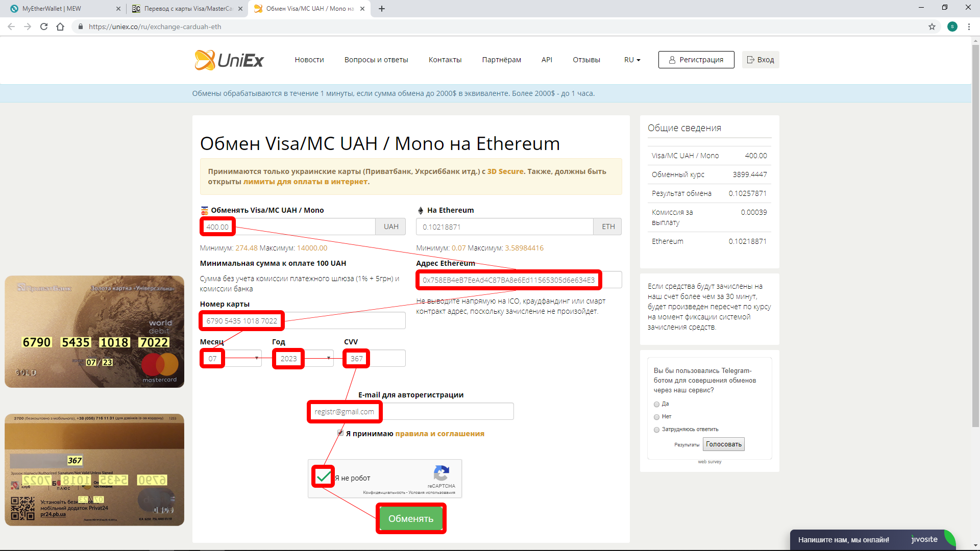View survey Результаты link
Screen dimensions: 980x551
click(687, 445)
